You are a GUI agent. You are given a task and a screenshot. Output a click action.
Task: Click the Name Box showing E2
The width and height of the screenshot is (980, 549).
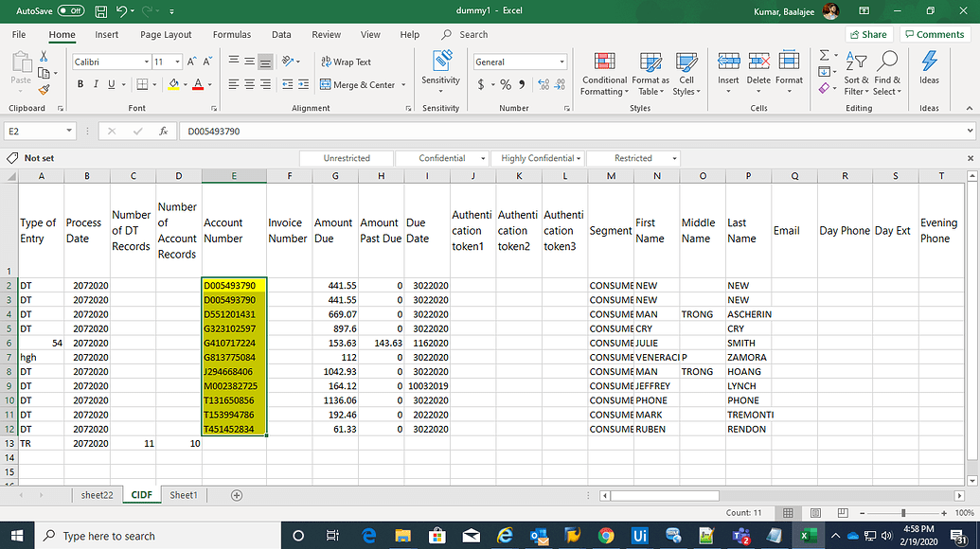point(34,132)
